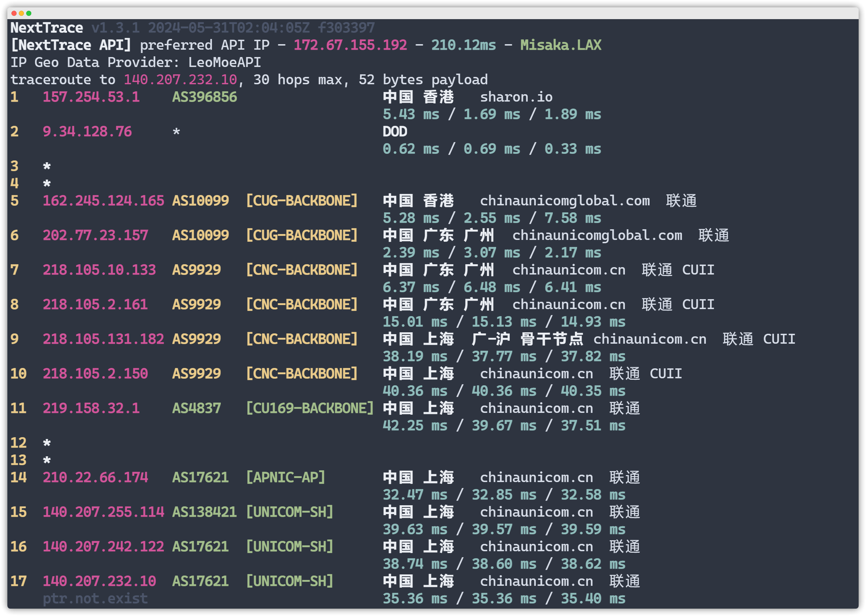The width and height of the screenshot is (866, 616).
Task: Click hop 11 IP 219.158.32.1
Action: tap(91, 408)
